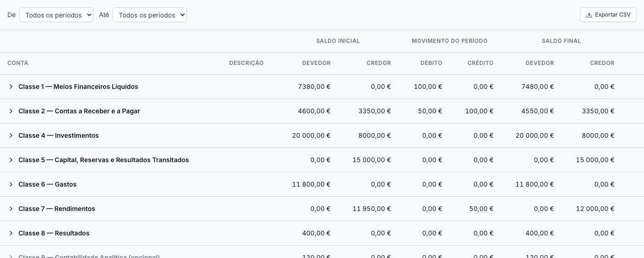Click the SALDO FINAL group header
644x258 pixels.
tap(561, 41)
